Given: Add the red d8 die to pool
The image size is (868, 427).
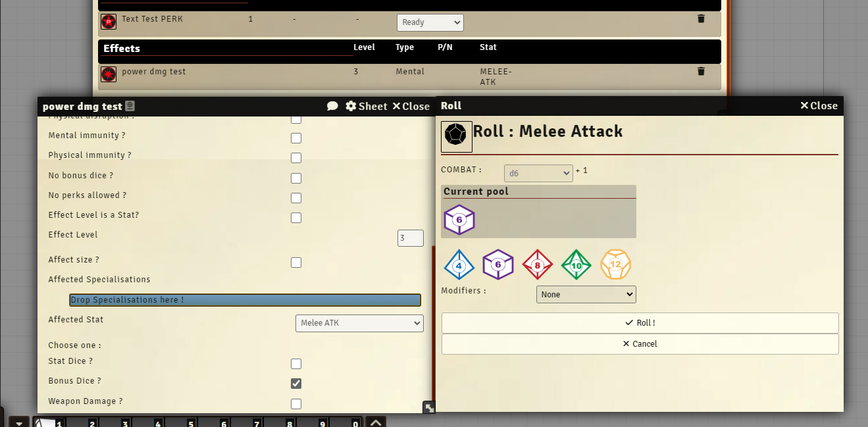Looking at the screenshot, I should pyautogui.click(x=537, y=265).
